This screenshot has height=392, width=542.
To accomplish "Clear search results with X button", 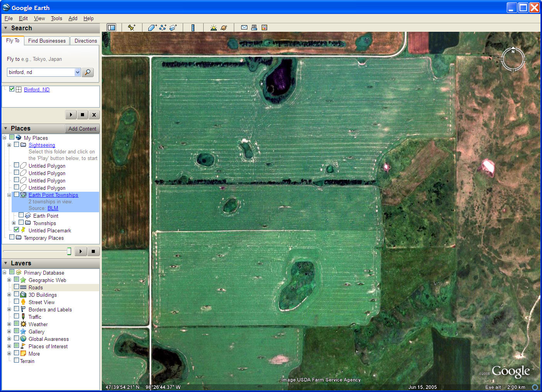I will tap(94, 115).
